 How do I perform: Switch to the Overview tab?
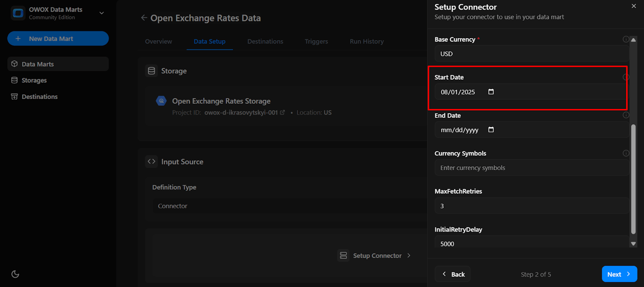(x=158, y=41)
